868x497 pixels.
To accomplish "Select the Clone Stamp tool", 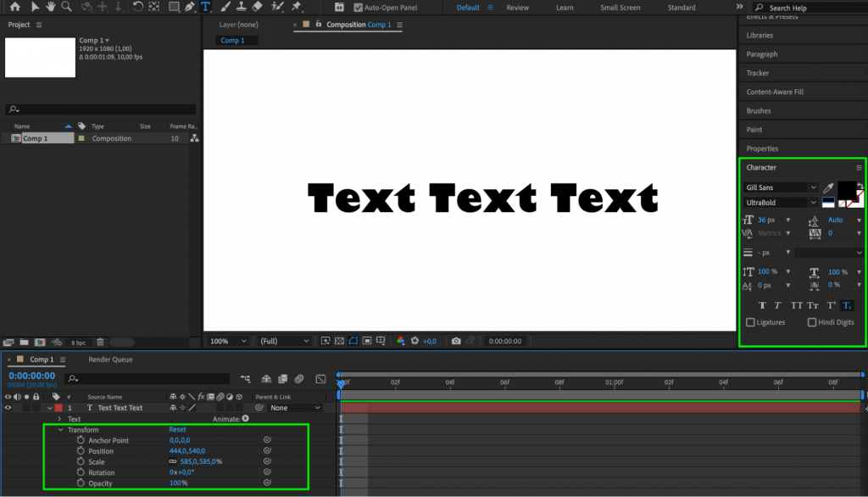I will [x=242, y=8].
